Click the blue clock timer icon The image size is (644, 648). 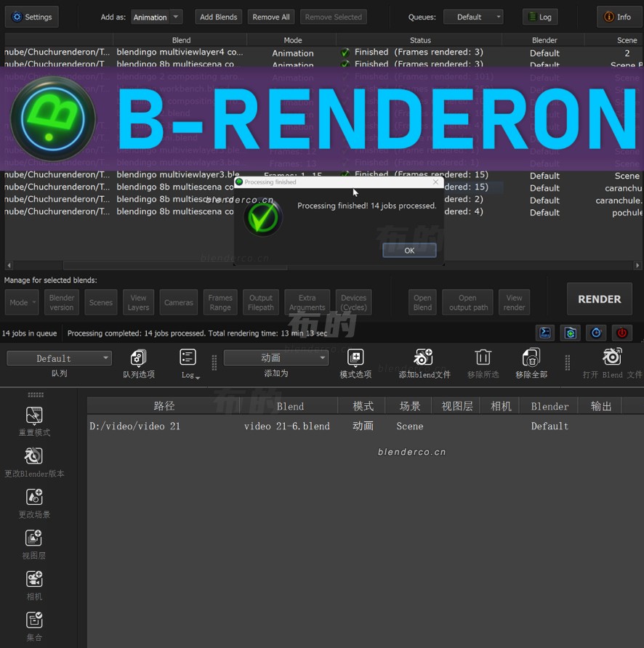(596, 333)
